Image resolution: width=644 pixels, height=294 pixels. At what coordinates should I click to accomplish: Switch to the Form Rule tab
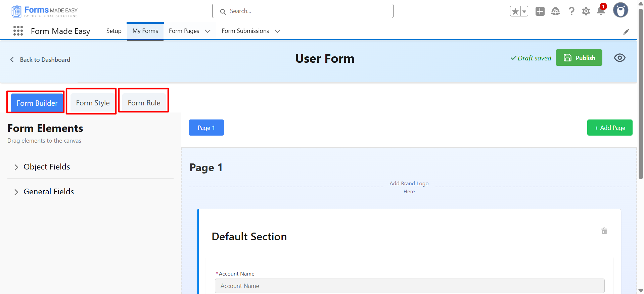[144, 103]
